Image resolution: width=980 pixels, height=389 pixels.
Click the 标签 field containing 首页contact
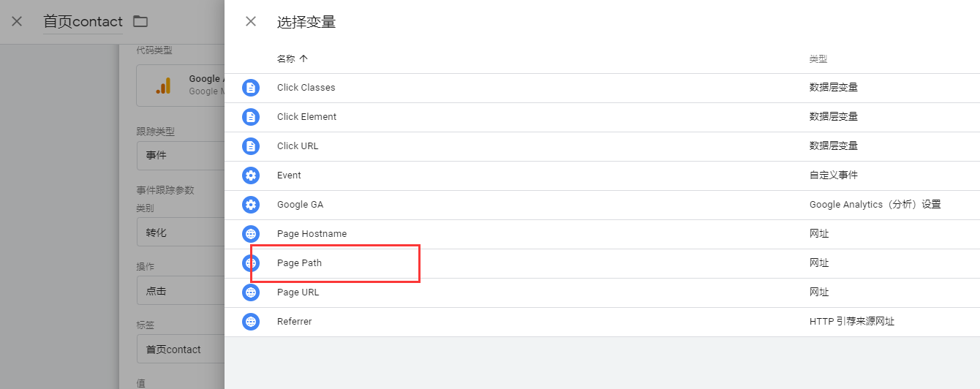click(x=180, y=350)
